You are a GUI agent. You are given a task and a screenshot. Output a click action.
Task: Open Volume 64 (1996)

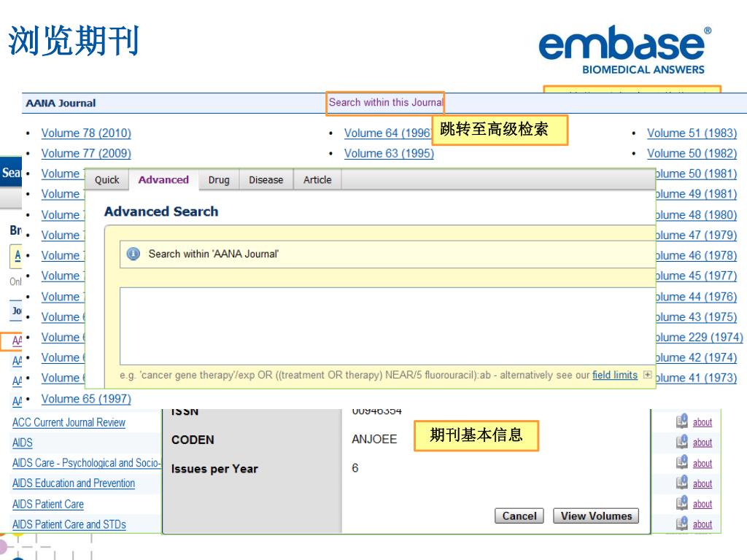click(387, 133)
